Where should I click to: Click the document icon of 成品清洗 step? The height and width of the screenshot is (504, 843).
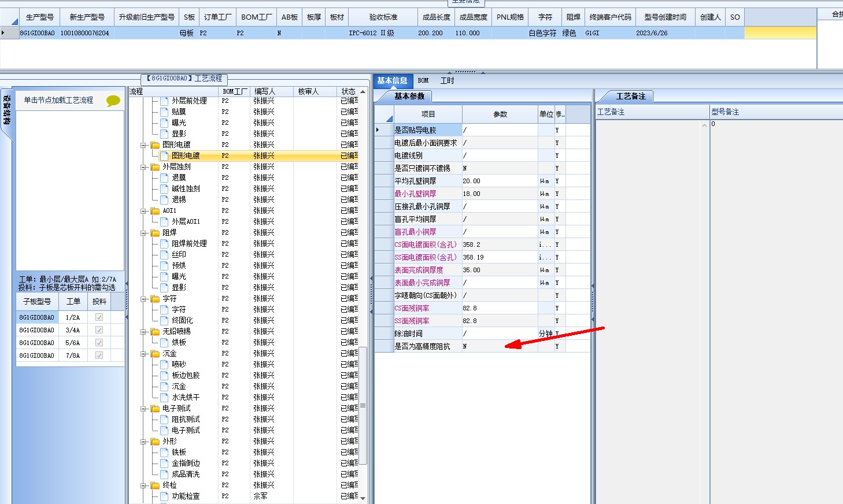164,474
